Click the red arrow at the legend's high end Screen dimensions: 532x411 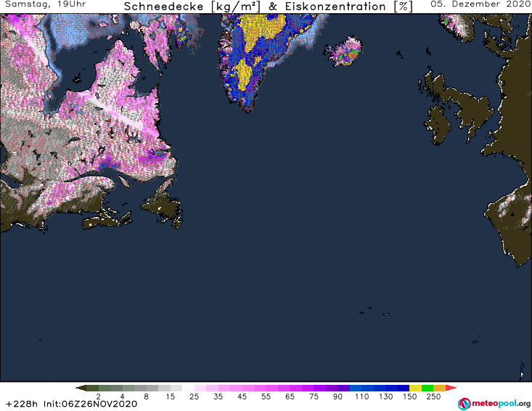[451, 388]
